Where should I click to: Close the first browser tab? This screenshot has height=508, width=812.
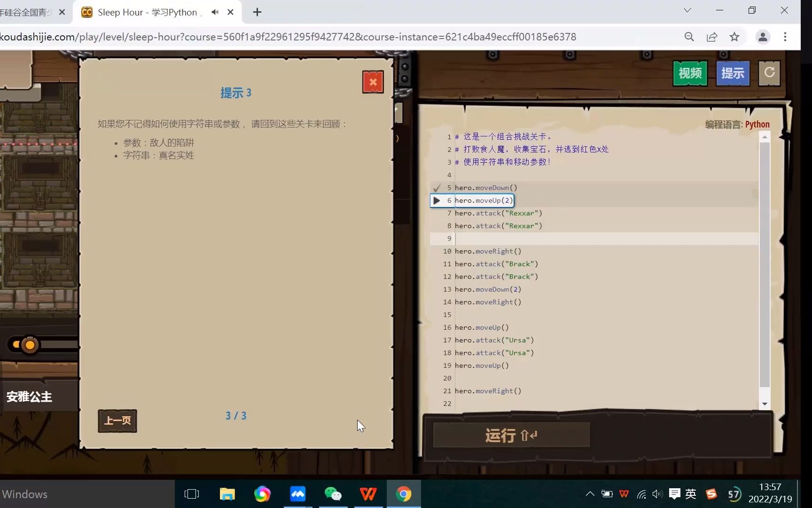tap(62, 12)
